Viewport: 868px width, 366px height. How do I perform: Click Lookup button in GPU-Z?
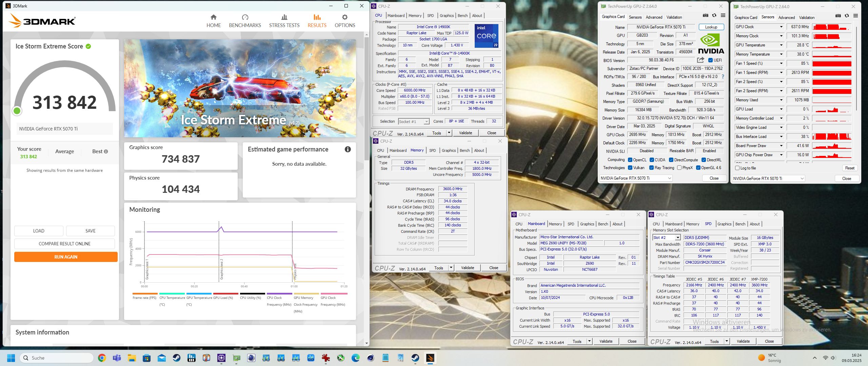[711, 27]
